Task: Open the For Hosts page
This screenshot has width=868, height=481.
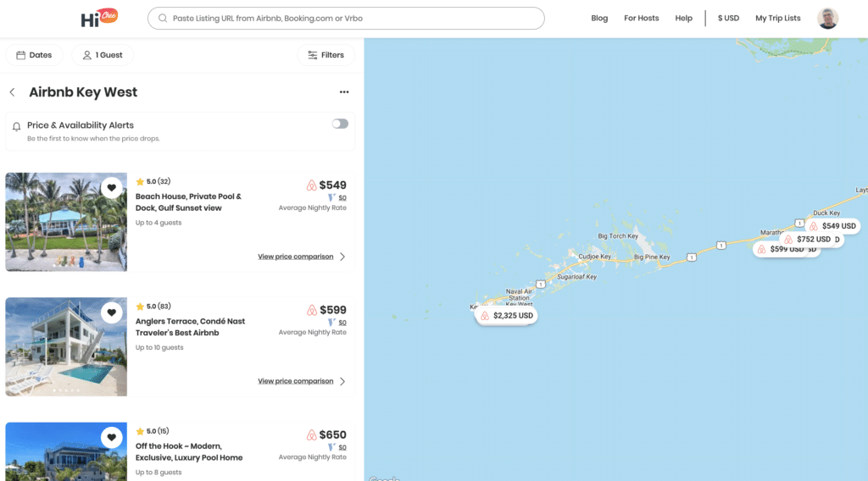Action: tap(641, 19)
